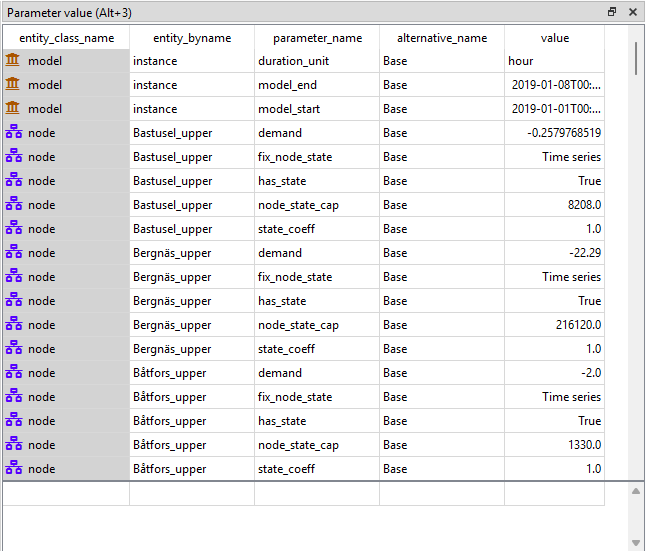Click the node icon in the Bergnäs_upper fix_node_state row

(14, 276)
